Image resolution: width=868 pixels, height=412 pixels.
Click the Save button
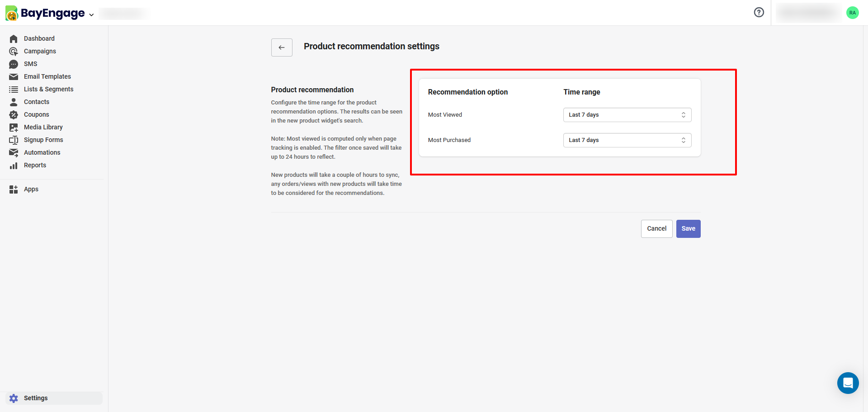689,229
